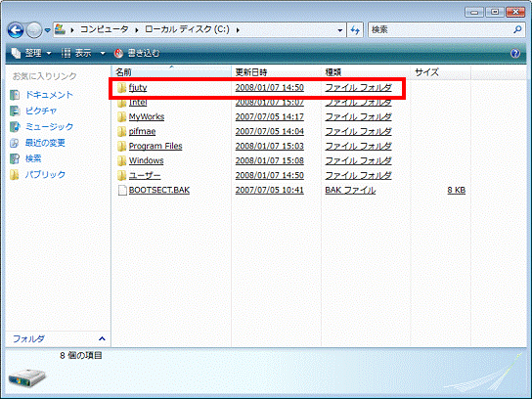Select the ユーザー folder
The image size is (532, 399).
(145, 175)
